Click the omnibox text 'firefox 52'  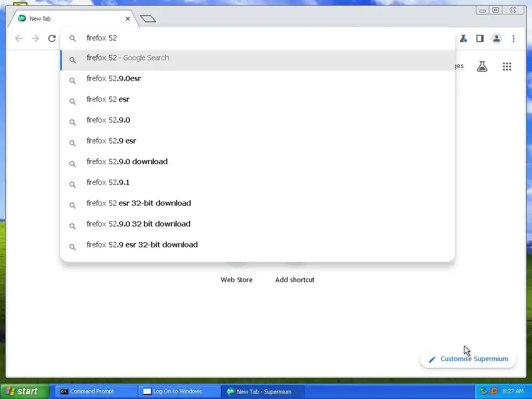pyautogui.click(x=101, y=38)
